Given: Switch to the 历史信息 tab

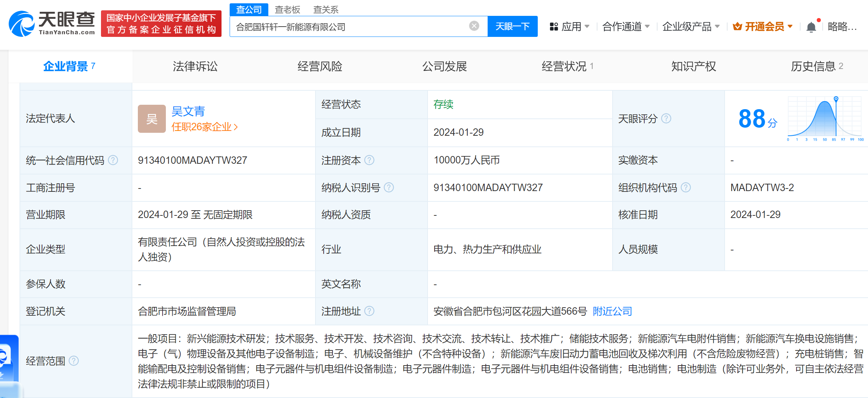Looking at the screenshot, I should pos(817,66).
